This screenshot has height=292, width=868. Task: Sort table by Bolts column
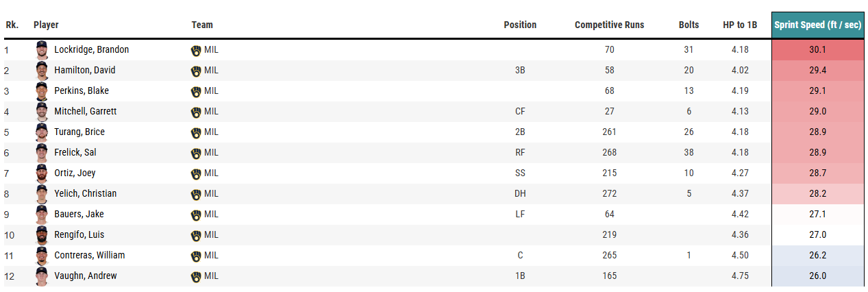coord(689,25)
